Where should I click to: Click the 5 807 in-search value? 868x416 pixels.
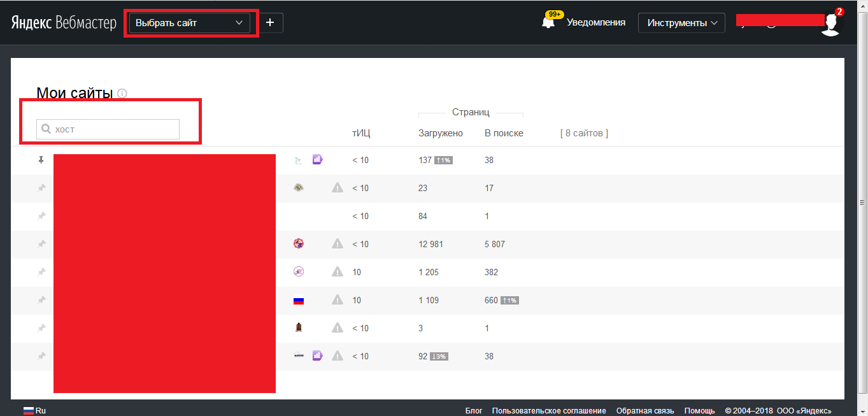click(495, 244)
